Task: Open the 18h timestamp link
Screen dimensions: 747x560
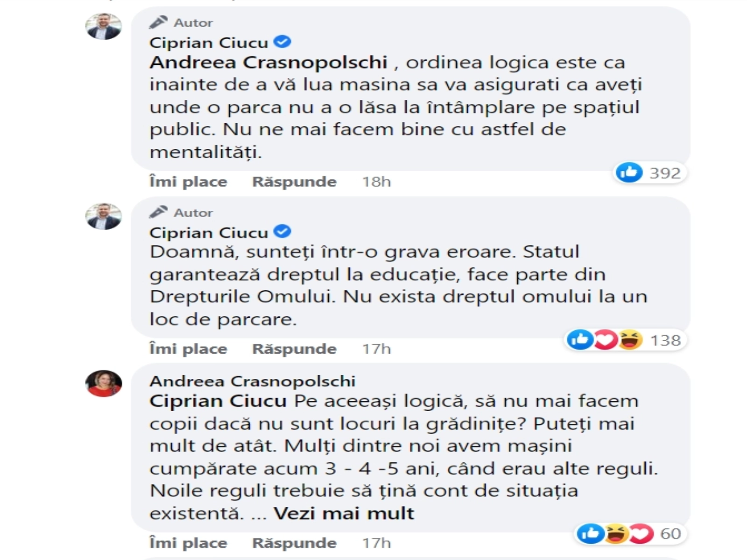Action: 376,182
